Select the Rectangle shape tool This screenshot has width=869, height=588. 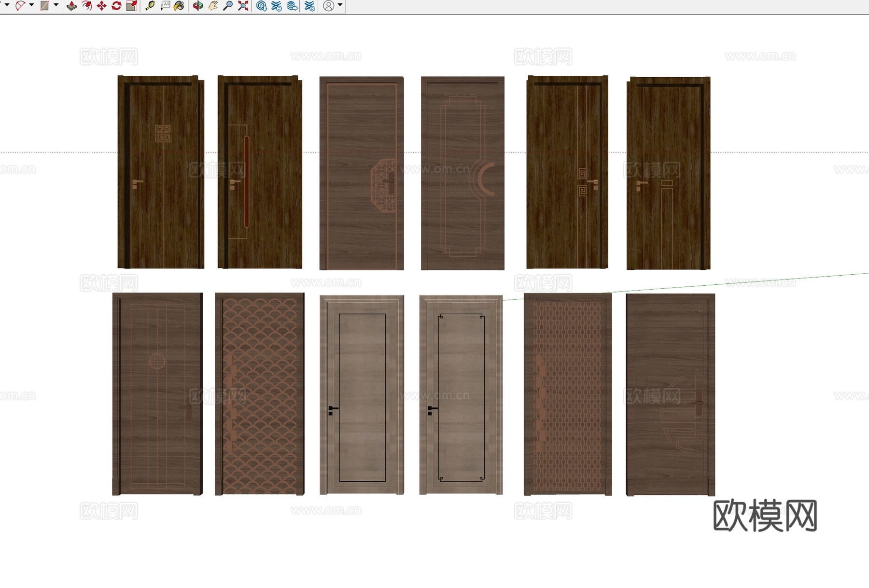(x=44, y=6)
